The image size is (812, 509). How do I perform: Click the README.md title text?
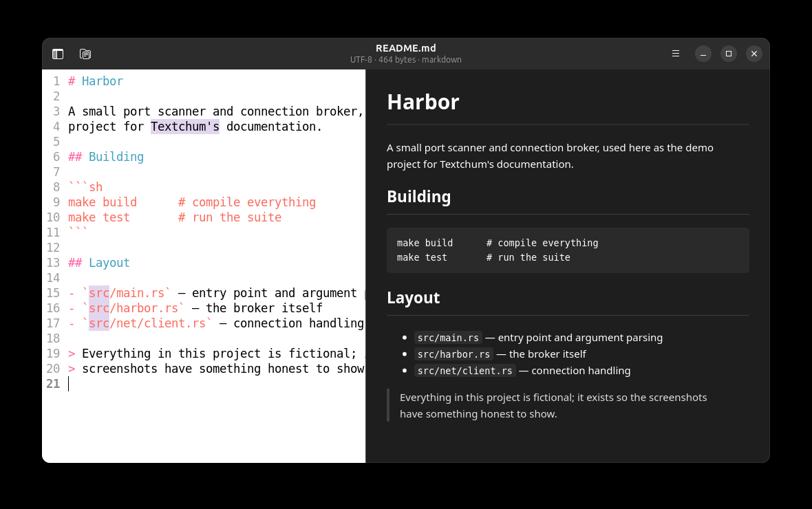(x=405, y=48)
